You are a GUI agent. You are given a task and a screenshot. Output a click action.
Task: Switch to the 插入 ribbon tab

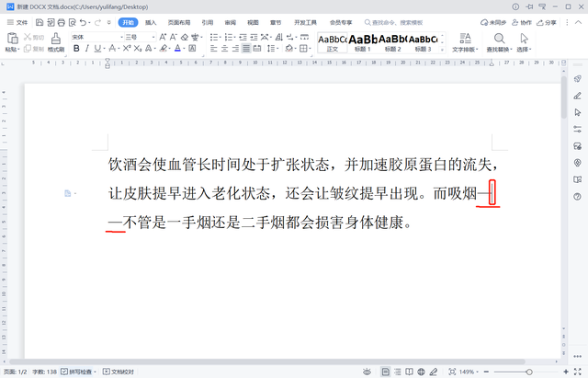coord(151,22)
